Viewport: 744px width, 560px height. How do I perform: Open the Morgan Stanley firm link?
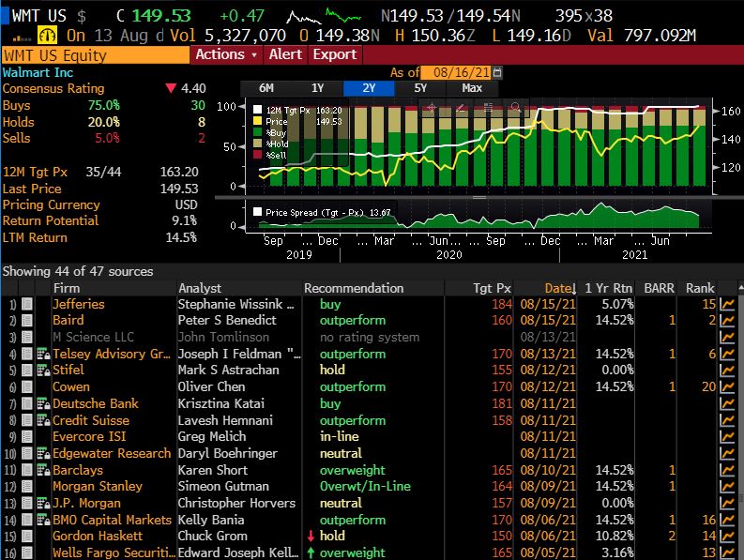pyautogui.click(x=98, y=487)
